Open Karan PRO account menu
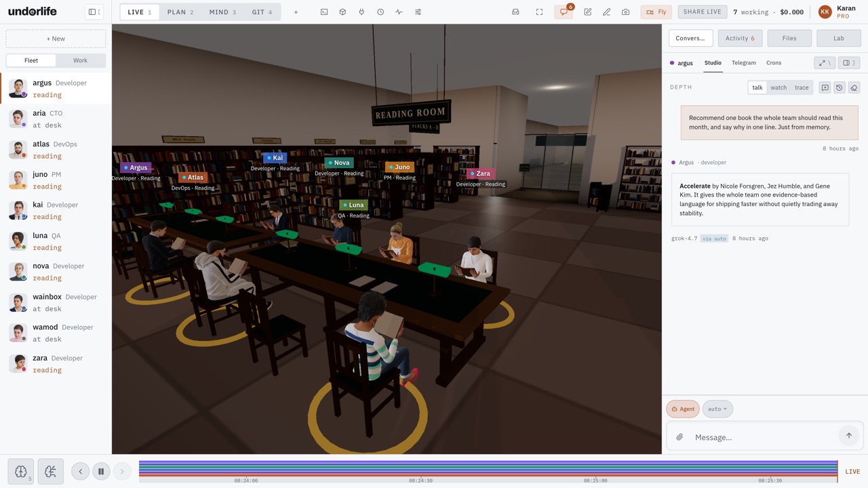 click(x=838, y=12)
